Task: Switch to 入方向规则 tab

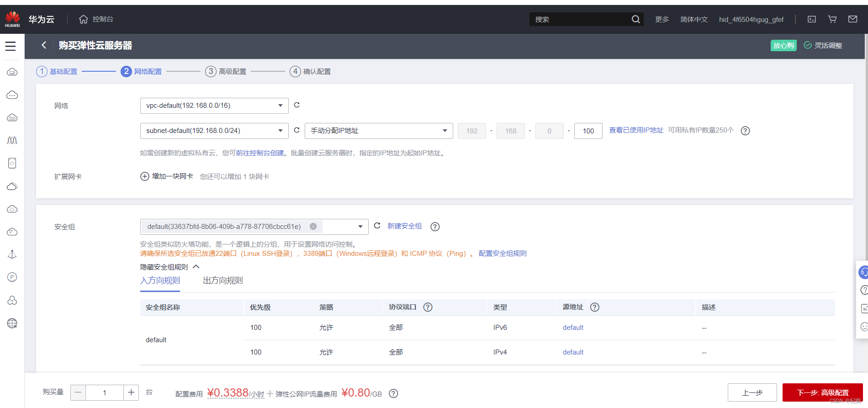Action: click(160, 281)
